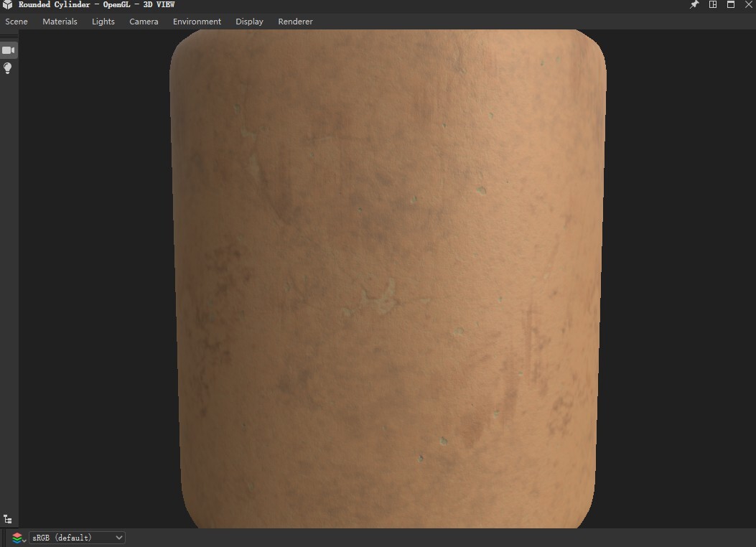Click the rounded cylinder model in the viewport
This screenshot has width=756, height=547.
tap(388, 280)
